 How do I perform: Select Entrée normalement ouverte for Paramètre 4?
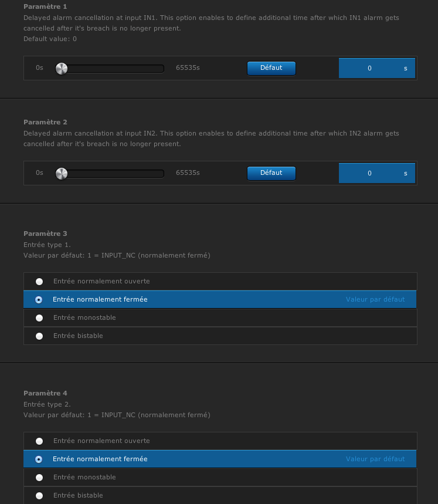pos(220,441)
